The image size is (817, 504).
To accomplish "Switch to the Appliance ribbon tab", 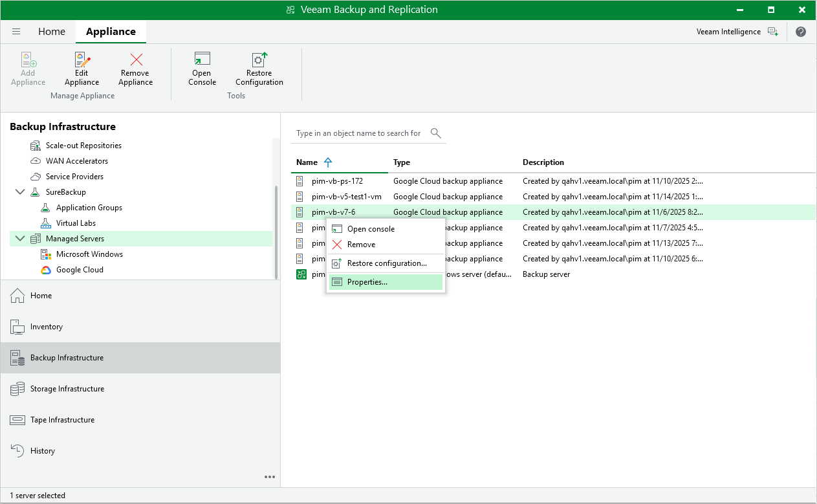I will 111,32.
